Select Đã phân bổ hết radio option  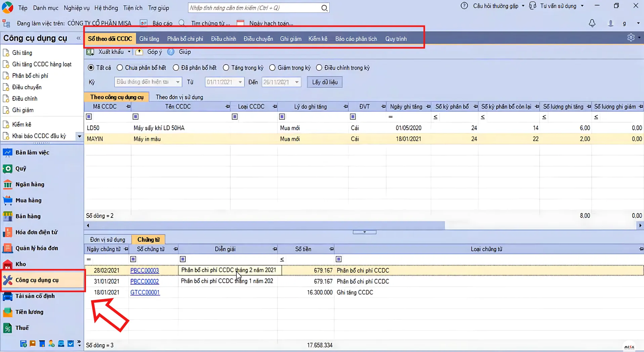[x=176, y=68]
